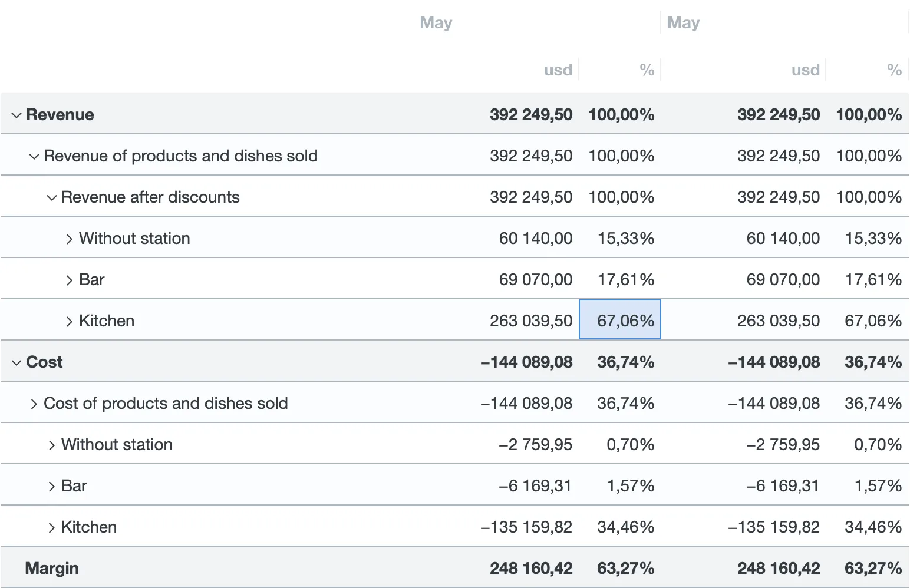
Task: Select the highlighted 67,06% Kitchen cell
Action: point(620,320)
